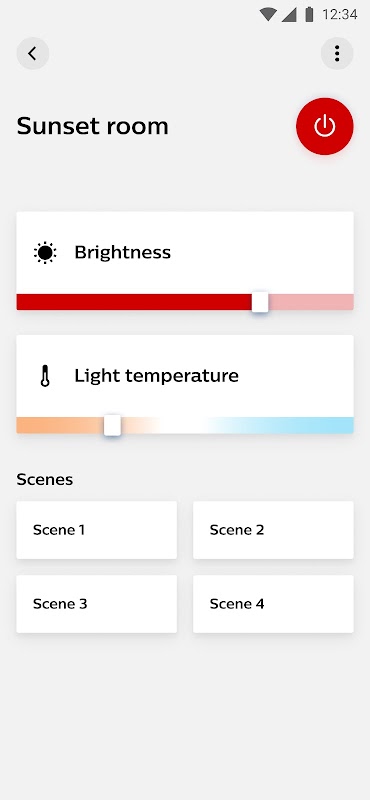Click the Brightness label
This screenshot has height=800, width=370.
tap(122, 253)
